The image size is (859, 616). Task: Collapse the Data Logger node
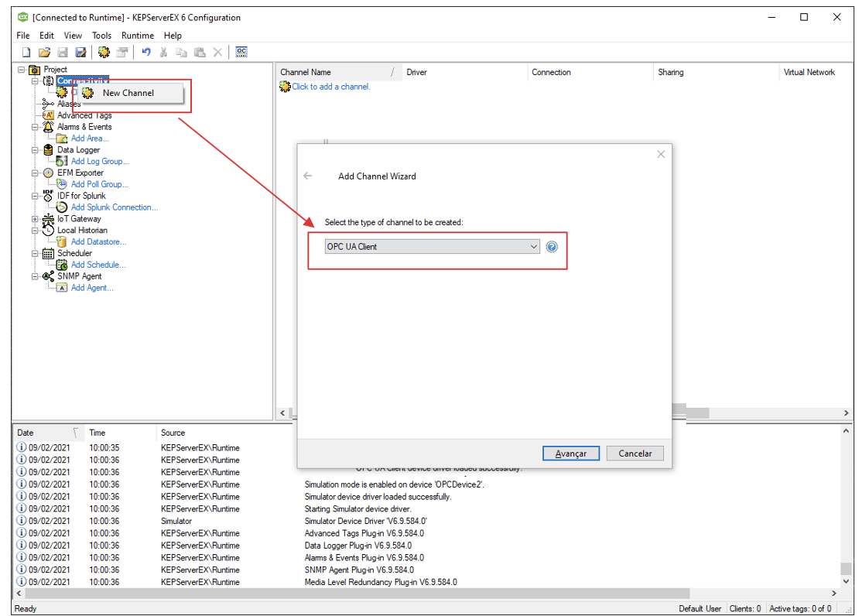pos(35,149)
